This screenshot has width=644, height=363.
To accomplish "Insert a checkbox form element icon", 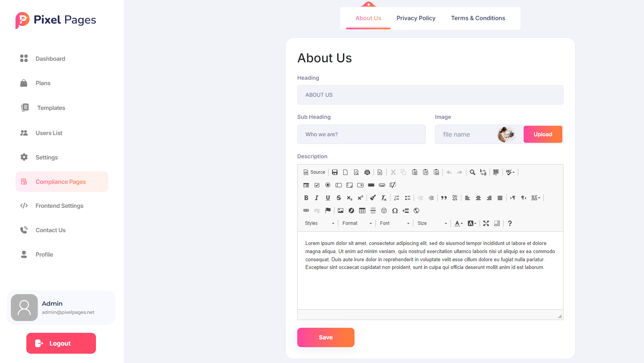I will point(317,185).
